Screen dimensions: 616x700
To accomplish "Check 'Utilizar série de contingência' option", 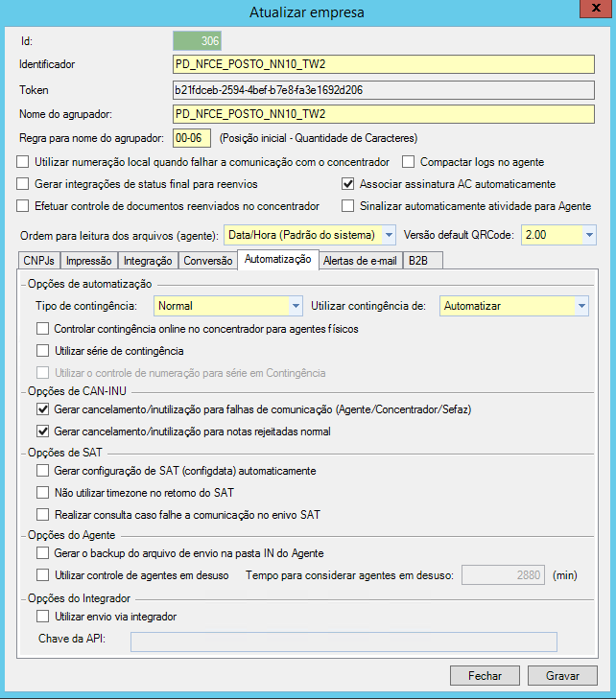I will click(x=42, y=351).
